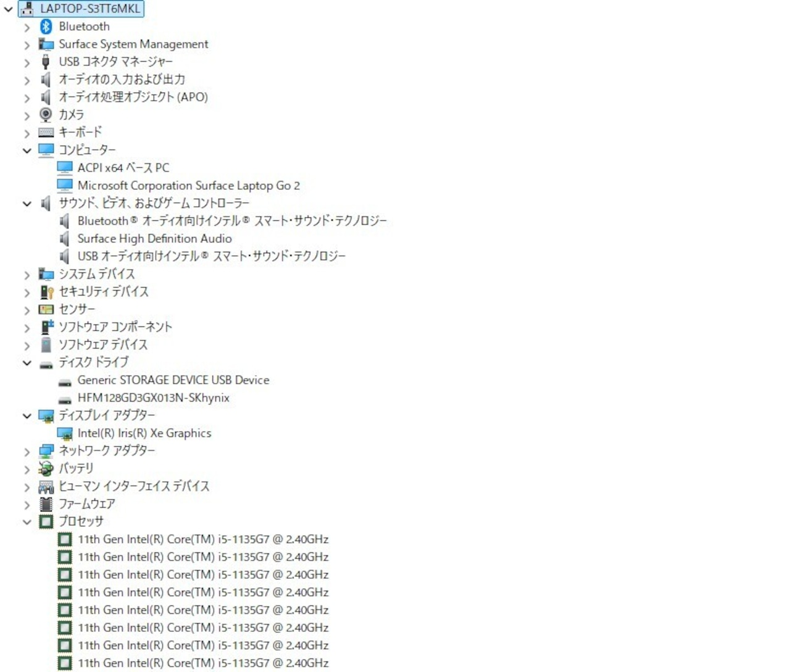Click the HFM128GD3GX013N-SKhynix drive icon

[64, 400]
